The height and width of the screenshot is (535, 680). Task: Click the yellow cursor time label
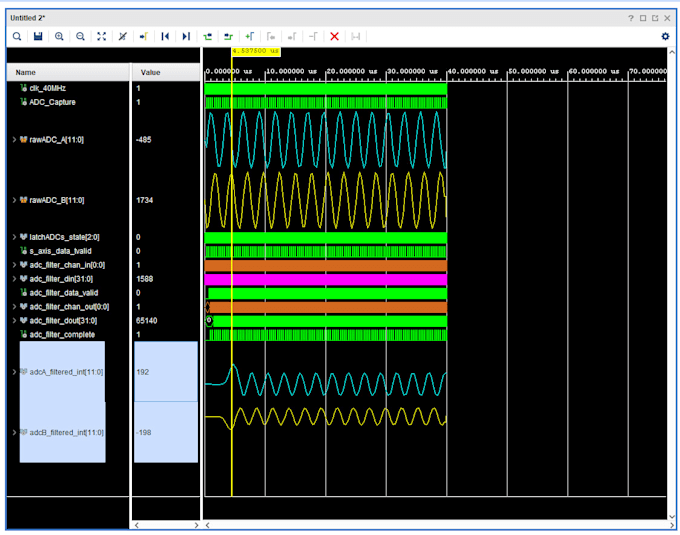click(x=256, y=51)
